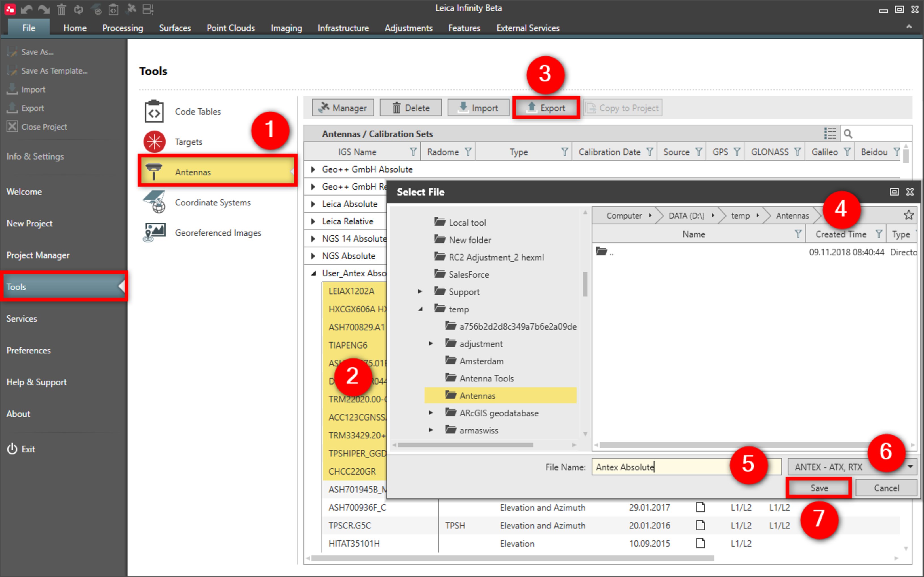This screenshot has height=577, width=924.
Task: Collapse User_Antex Absolute group
Action: tap(313, 273)
